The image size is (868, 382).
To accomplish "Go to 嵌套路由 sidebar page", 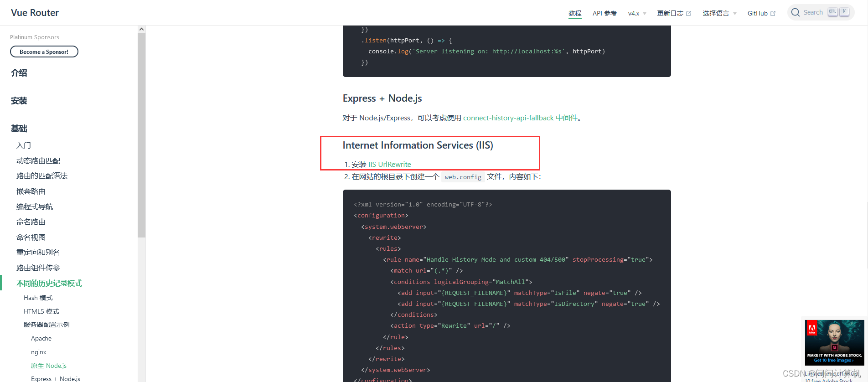I will point(31,191).
